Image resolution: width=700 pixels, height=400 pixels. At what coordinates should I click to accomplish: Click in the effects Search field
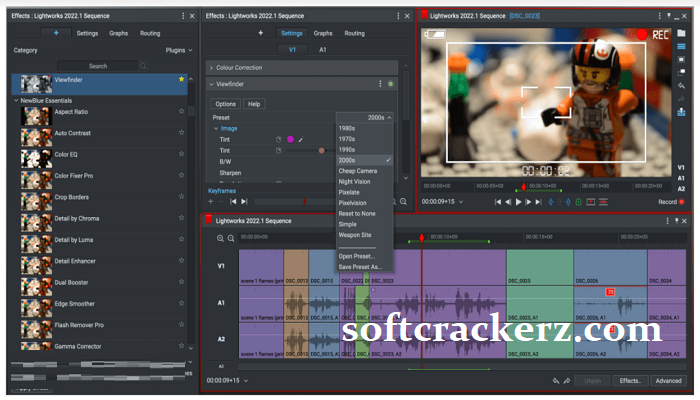[x=98, y=66]
